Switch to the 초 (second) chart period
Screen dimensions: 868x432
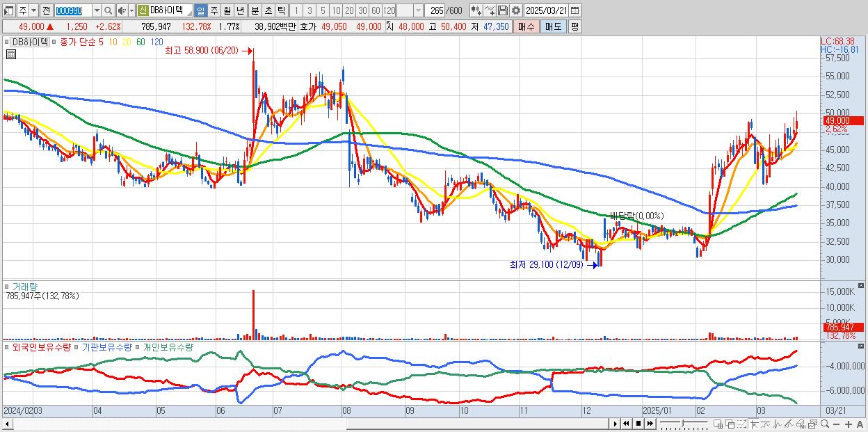268,11
